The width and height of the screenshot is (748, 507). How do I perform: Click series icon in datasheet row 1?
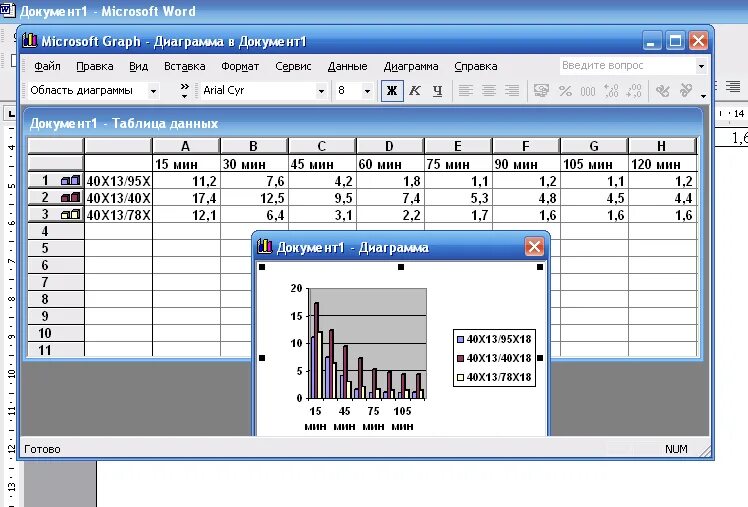pyautogui.click(x=71, y=181)
